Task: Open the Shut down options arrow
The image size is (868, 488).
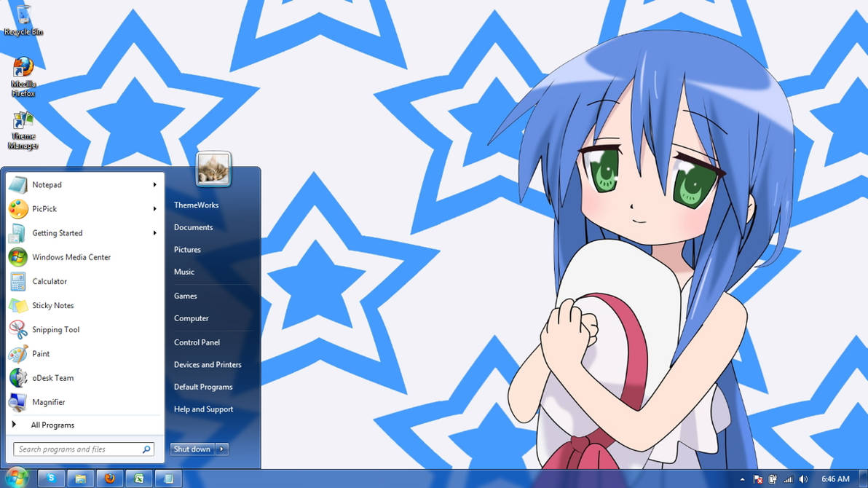Action: 222,449
